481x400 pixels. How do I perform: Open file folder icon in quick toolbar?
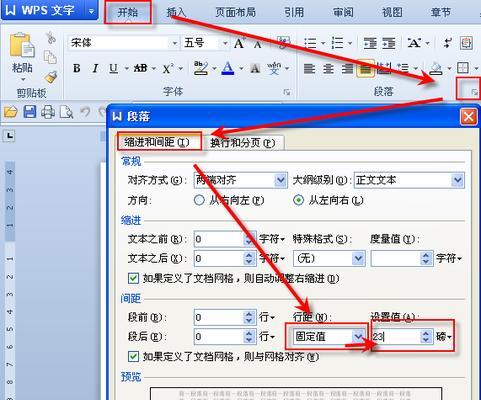[11, 112]
